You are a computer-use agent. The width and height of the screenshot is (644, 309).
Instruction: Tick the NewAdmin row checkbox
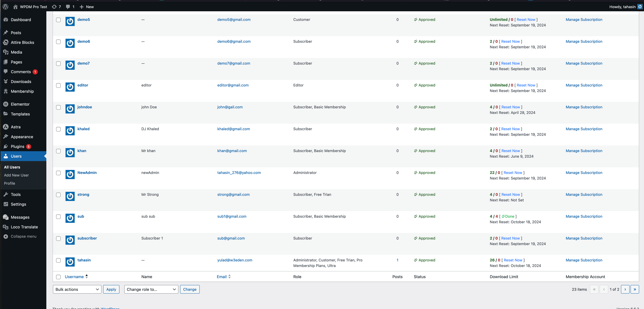point(58,173)
